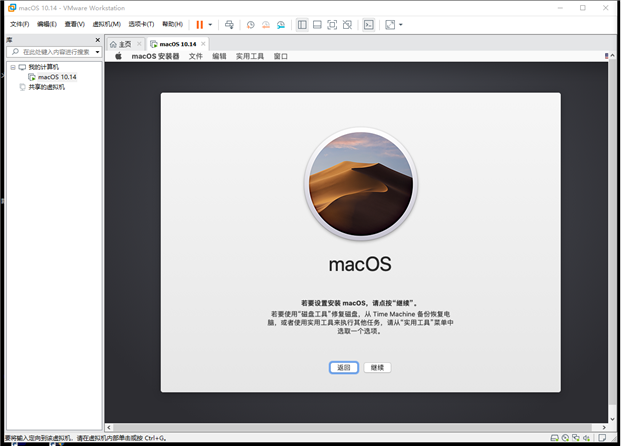The width and height of the screenshot is (621, 446).
Task: Select 共享的虚拟机 in the library tree
Action: coord(46,87)
